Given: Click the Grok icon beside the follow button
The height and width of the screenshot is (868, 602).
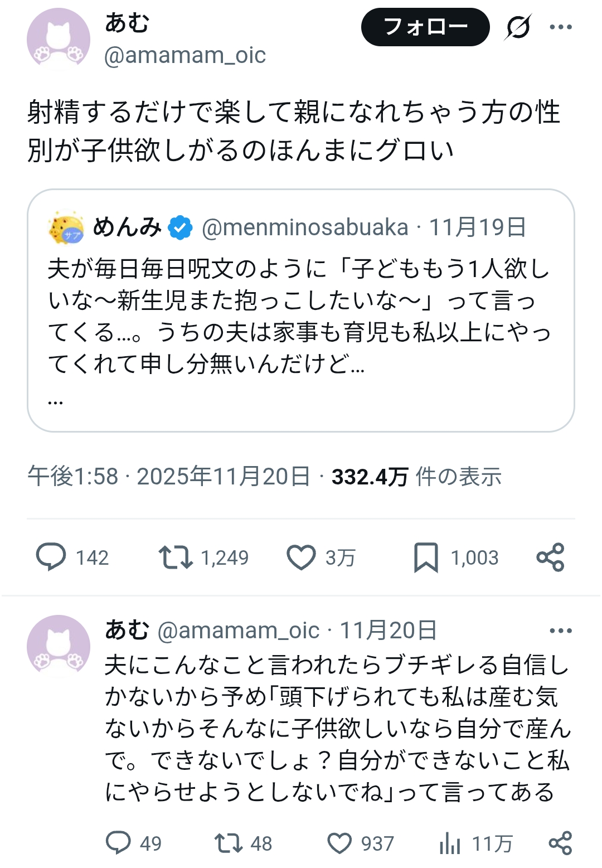Looking at the screenshot, I should point(518,27).
